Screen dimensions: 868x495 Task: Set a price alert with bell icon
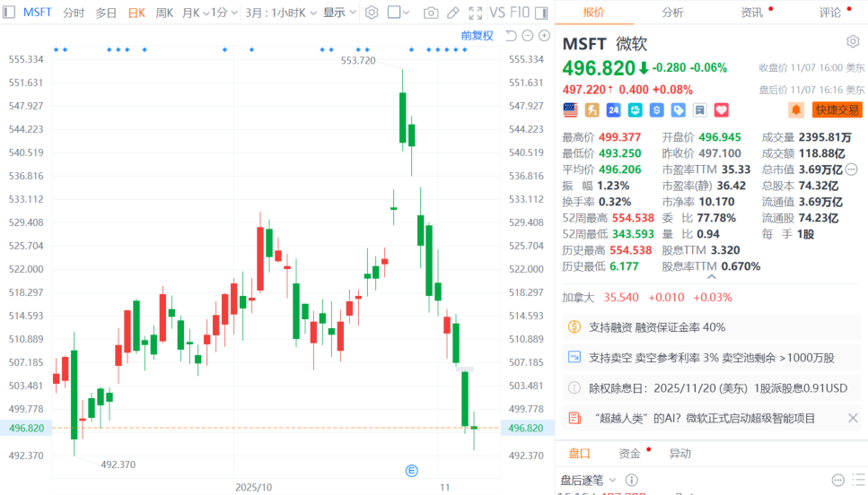pos(796,110)
